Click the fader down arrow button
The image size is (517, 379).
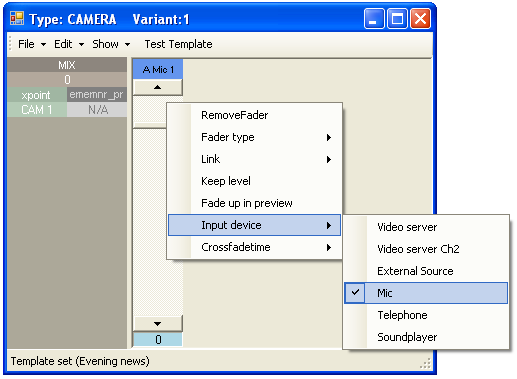pyautogui.click(x=158, y=323)
